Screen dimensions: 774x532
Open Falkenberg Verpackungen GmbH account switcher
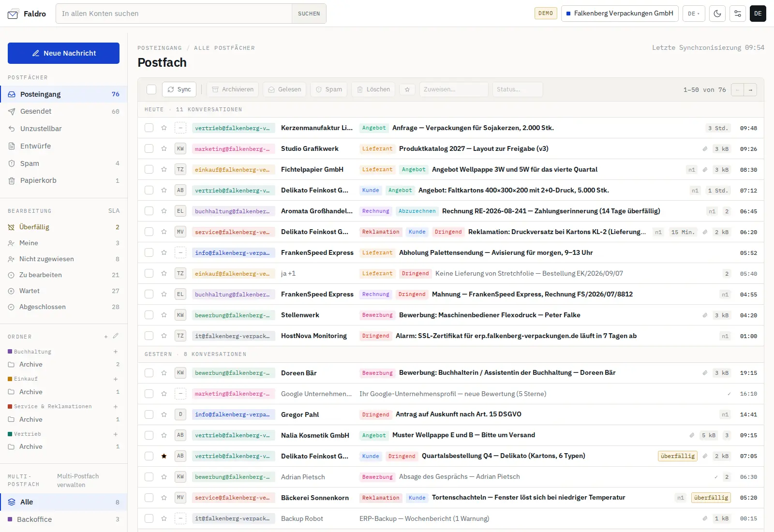click(620, 14)
